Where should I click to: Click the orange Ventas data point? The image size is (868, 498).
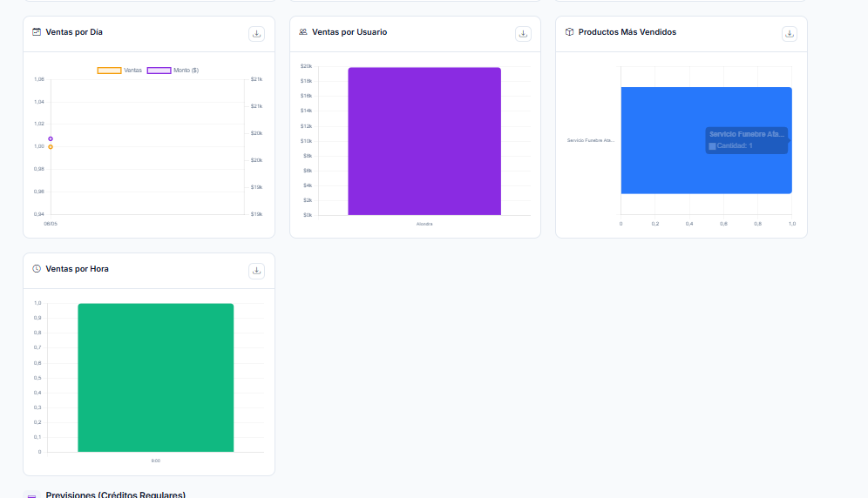pos(51,147)
